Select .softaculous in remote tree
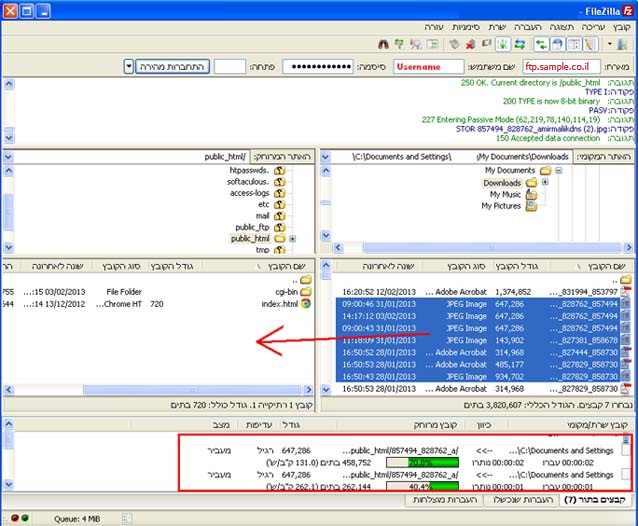The image size is (638, 526). point(248,181)
